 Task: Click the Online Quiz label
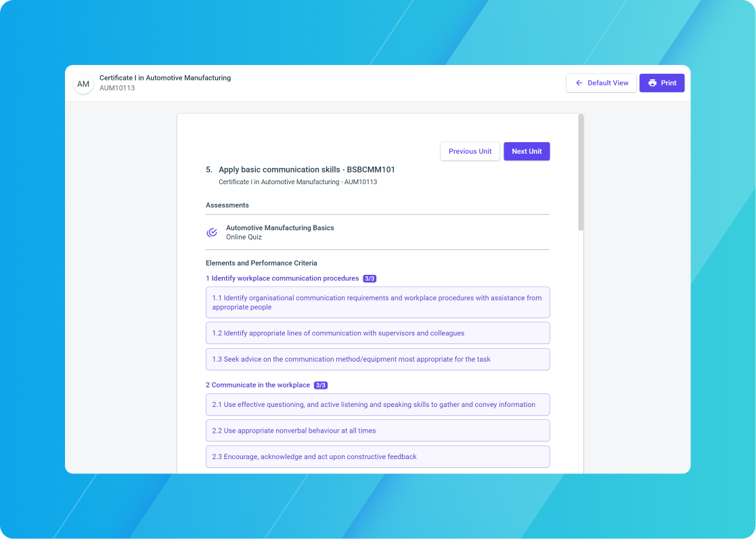point(244,237)
